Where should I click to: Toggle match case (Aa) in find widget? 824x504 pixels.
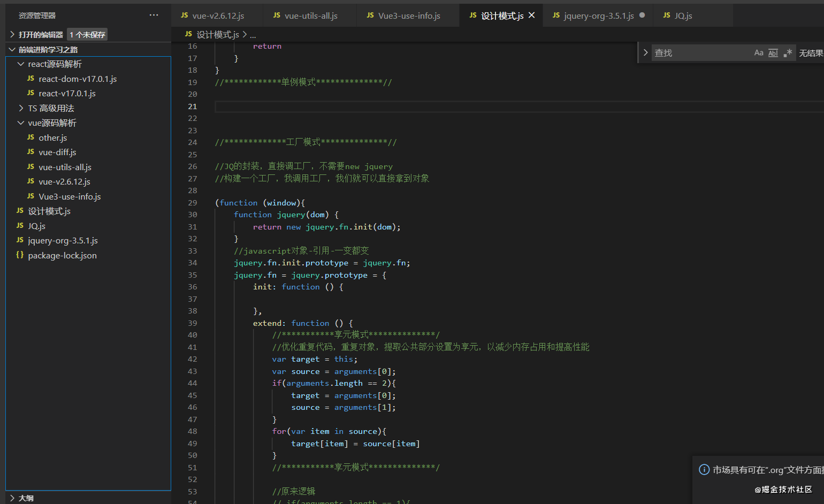tap(759, 52)
